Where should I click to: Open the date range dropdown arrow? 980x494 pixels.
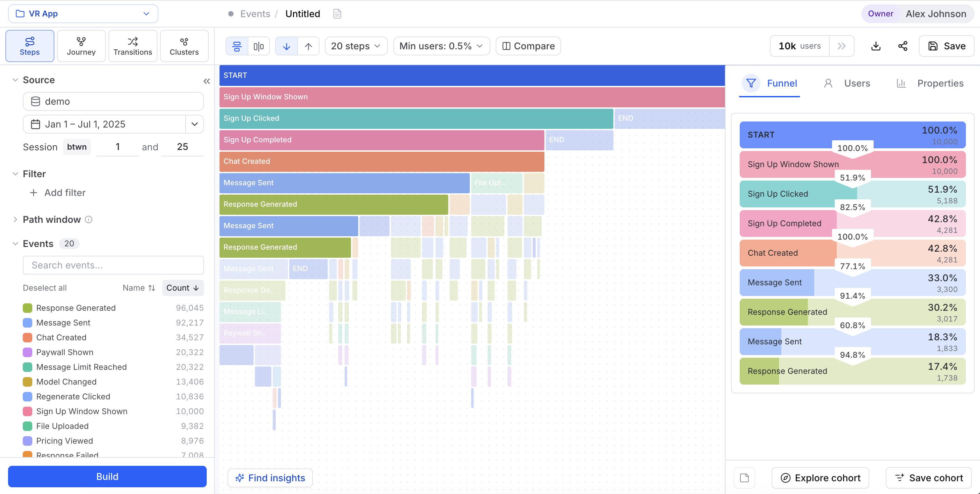[x=194, y=124]
